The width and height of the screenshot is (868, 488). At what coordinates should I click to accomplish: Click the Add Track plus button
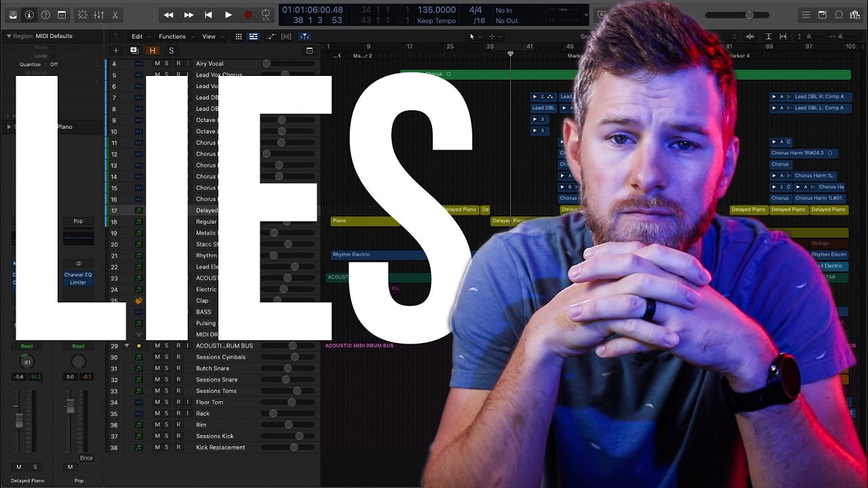coord(115,50)
